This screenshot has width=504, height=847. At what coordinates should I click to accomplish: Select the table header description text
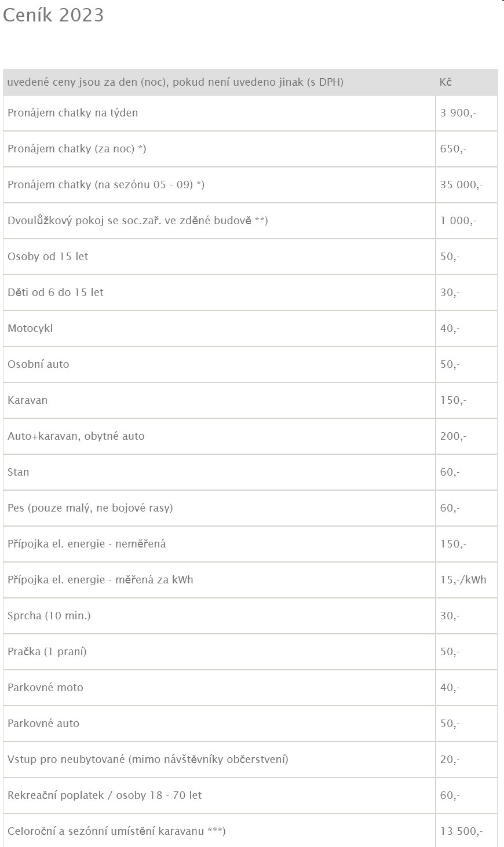(x=176, y=82)
